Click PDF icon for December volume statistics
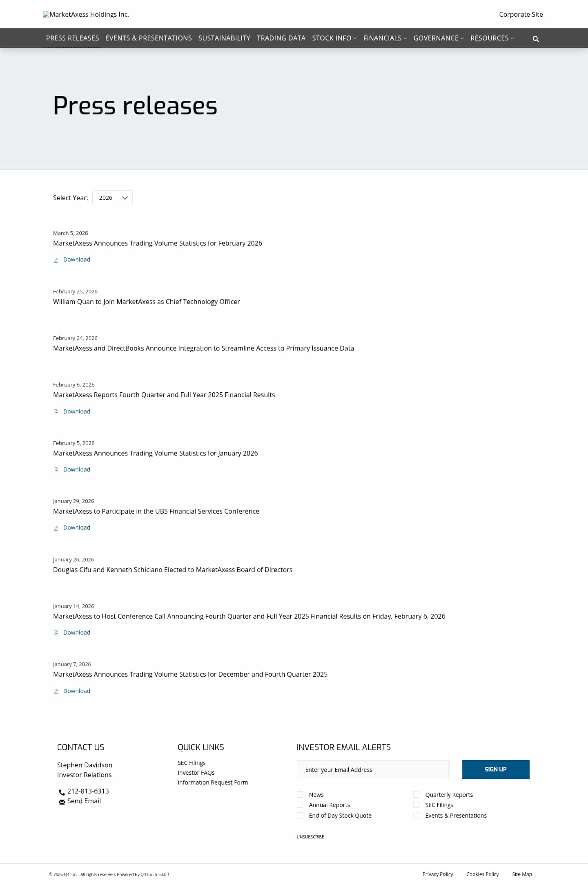This screenshot has height=883, width=588. click(x=56, y=691)
